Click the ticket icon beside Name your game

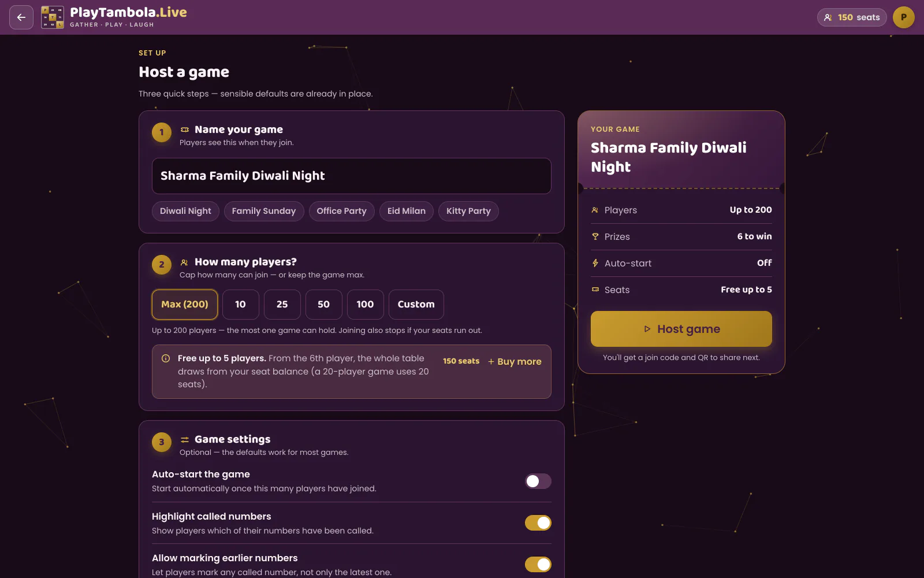pos(185,129)
